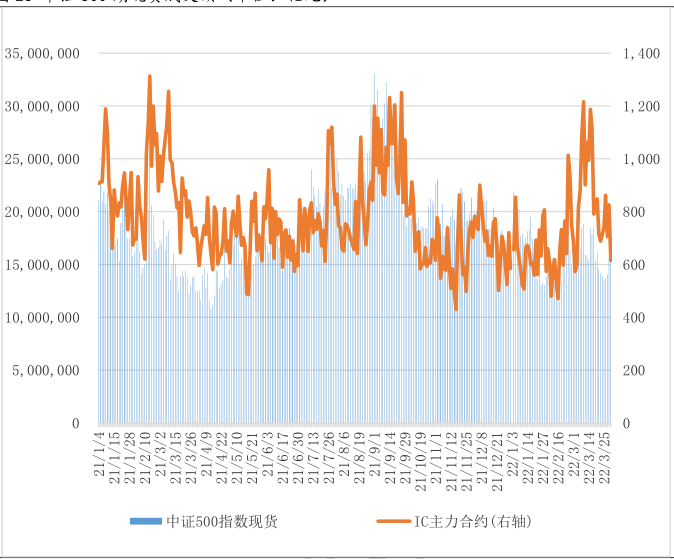Click date label 21/4/22
The image size is (674, 559).
point(222,458)
